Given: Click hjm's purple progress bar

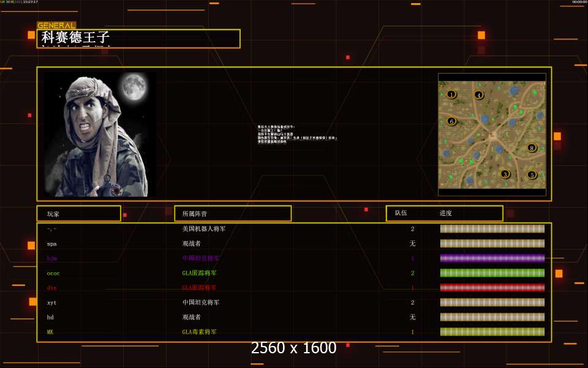Looking at the screenshot, I should (492, 258).
